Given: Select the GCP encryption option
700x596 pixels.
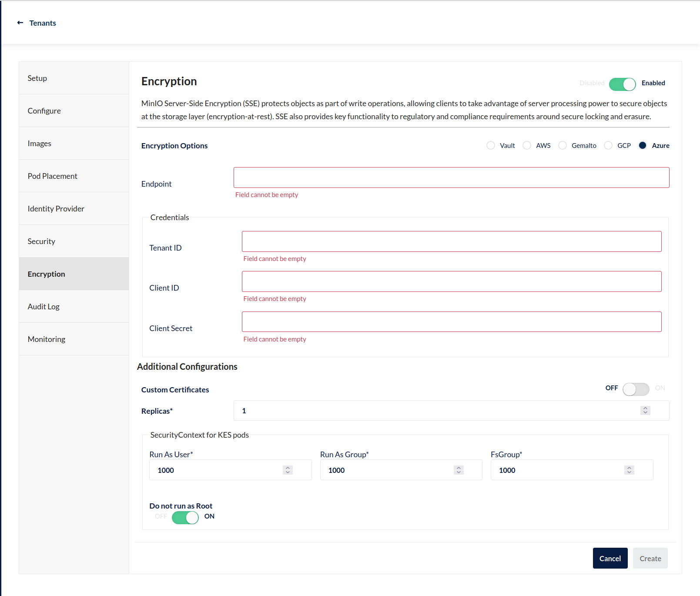Looking at the screenshot, I should [608, 145].
